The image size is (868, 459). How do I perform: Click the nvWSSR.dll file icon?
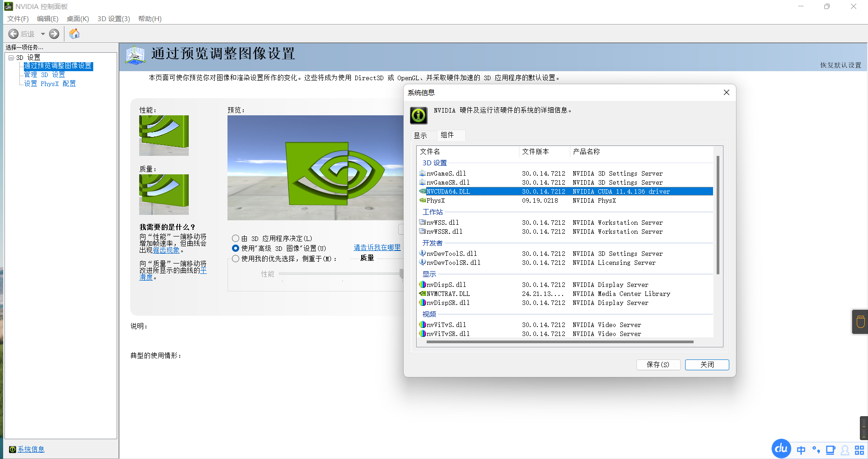coord(423,231)
